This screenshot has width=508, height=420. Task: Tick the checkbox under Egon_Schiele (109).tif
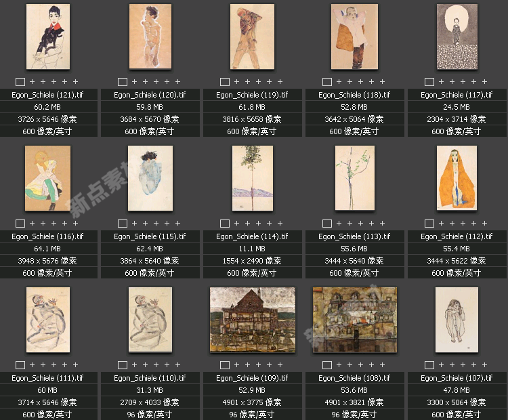[x=224, y=365]
